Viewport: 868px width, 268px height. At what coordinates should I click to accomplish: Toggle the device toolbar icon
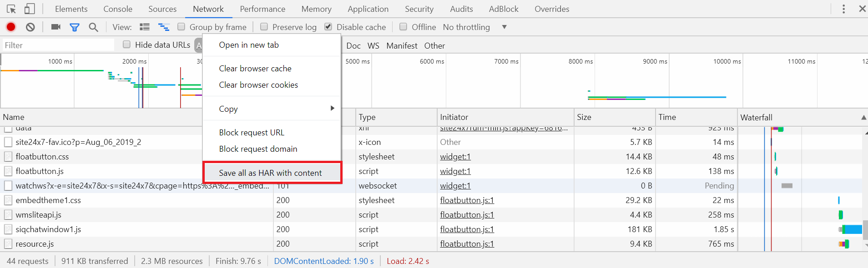[x=30, y=9]
